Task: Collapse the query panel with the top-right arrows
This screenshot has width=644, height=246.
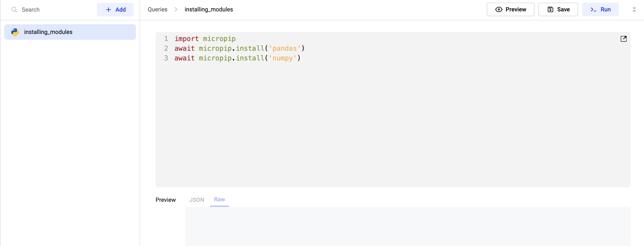Action: point(634,9)
